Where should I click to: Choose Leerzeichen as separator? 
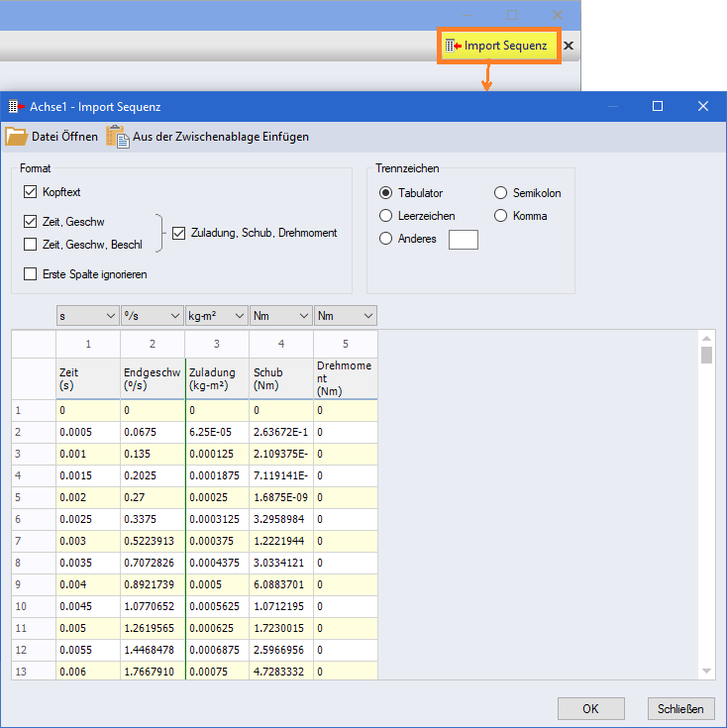tap(386, 216)
